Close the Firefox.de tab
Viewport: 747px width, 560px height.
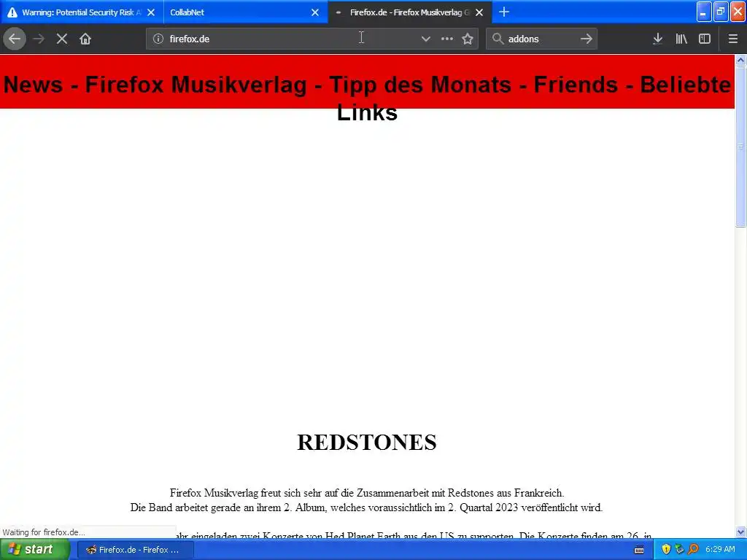tap(479, 12)
